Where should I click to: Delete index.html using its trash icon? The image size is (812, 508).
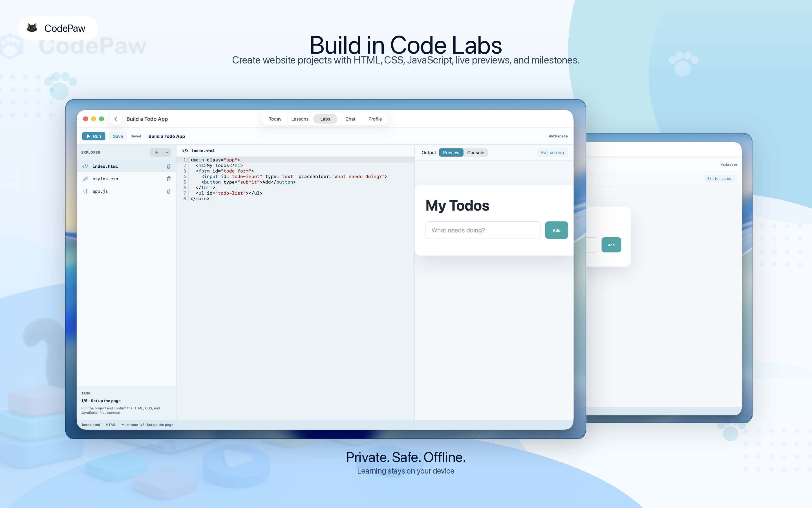point(169,166)
